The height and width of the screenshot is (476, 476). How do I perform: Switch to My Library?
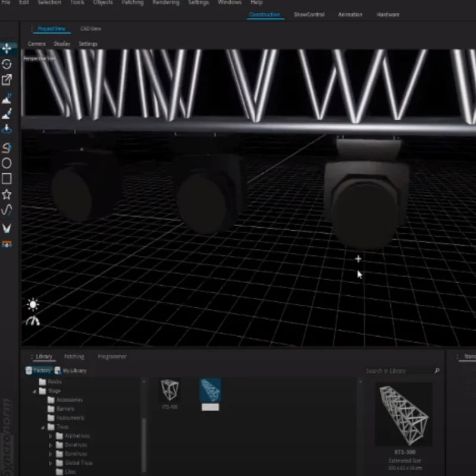[74, 370]
